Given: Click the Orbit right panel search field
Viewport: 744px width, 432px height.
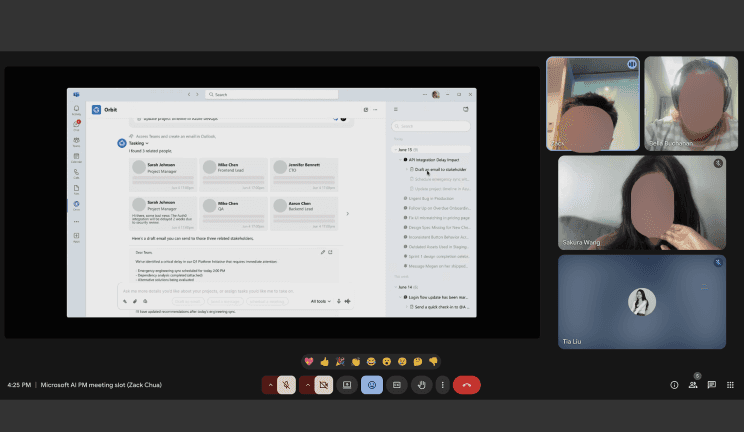Looking at the screenshot, I should [x=431, y=126].
